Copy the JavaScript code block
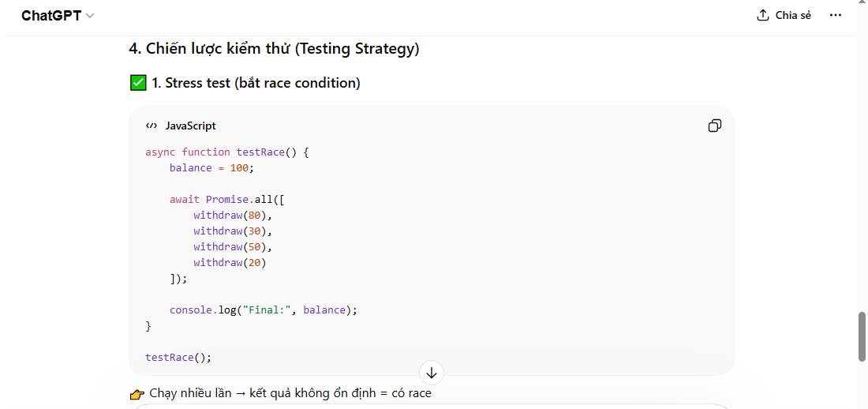This screenshot has height=409, width=868. pyautogui.click(x=714, y=126)
